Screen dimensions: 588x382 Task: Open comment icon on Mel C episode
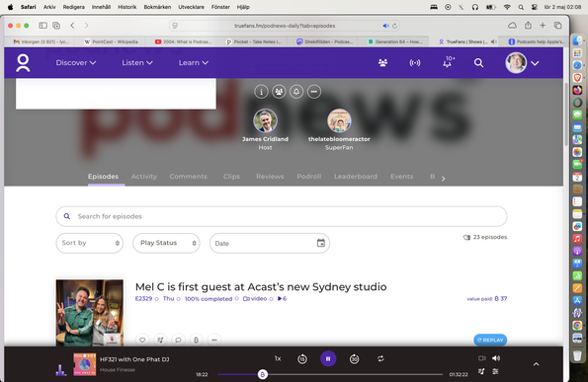178,341
